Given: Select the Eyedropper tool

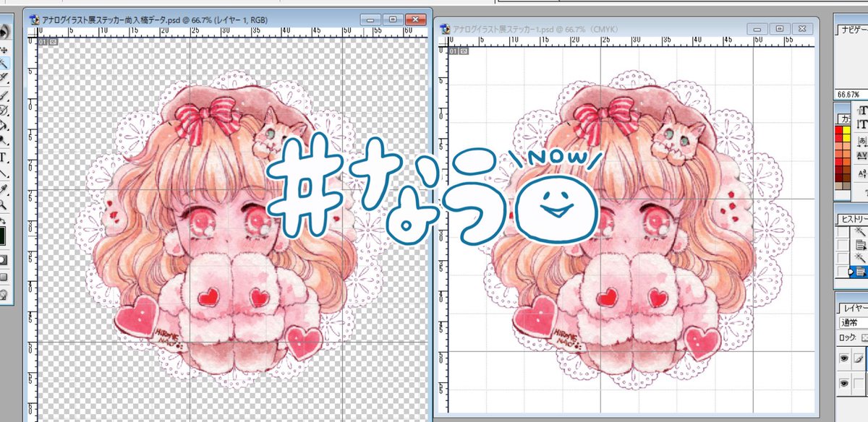Looking at the screenshot, I should tap(4, 190).
